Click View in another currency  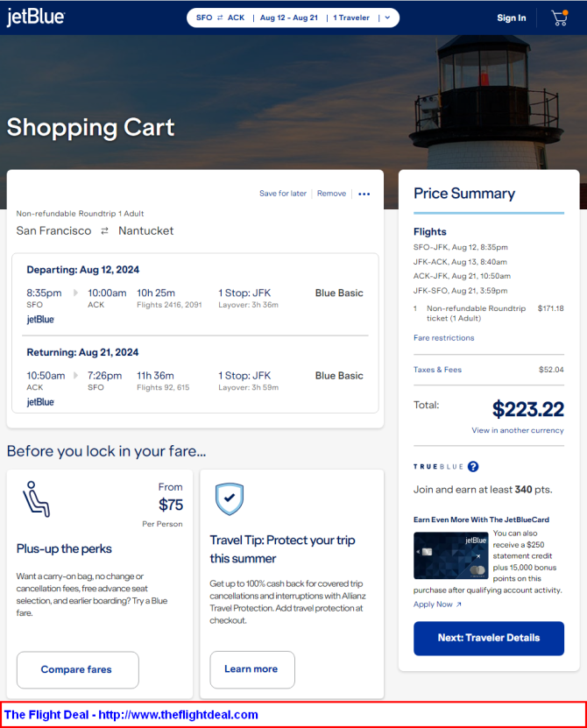(x=517, y=431)
